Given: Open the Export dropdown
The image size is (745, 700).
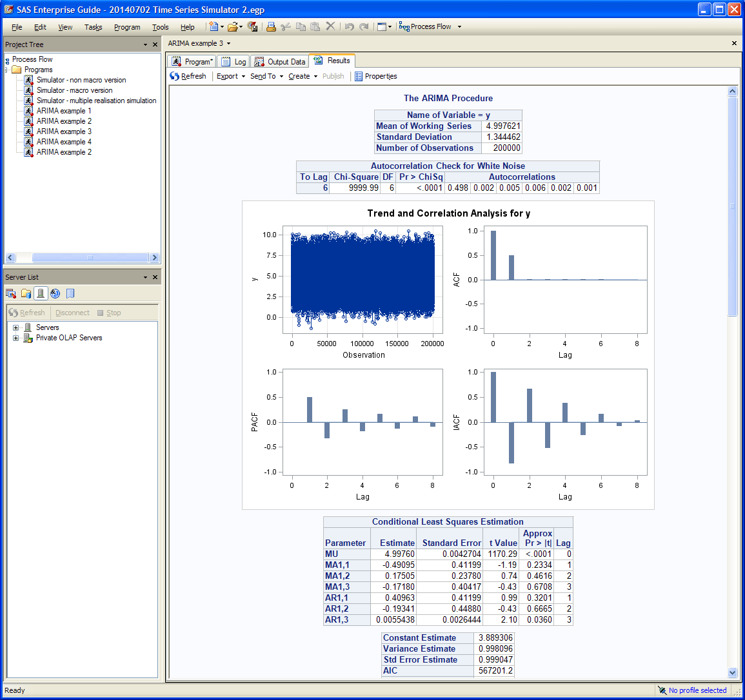Looking at the screenshot, I should pyautogui.click(x=231, y=76).
